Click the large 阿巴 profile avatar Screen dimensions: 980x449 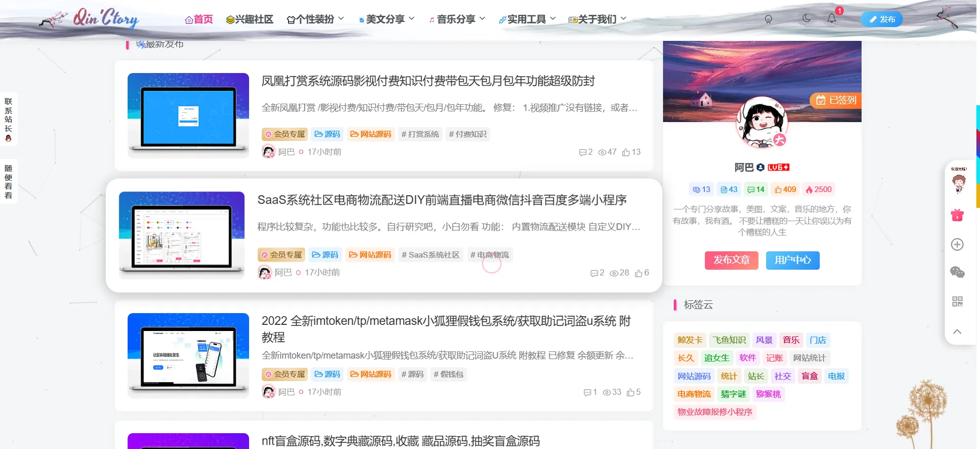[x=762, y=123]
